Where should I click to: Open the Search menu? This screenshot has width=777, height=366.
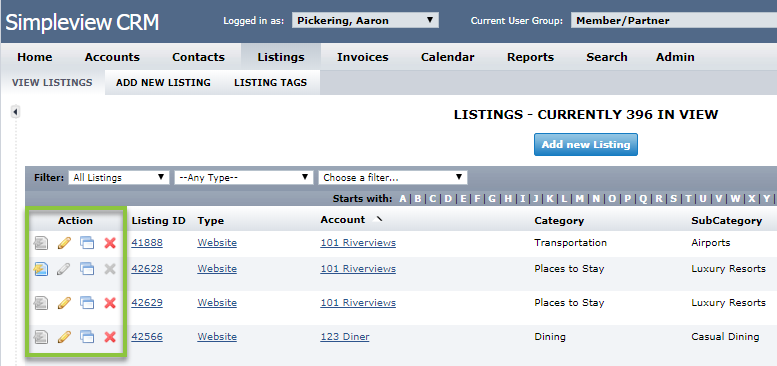point(607,57)
